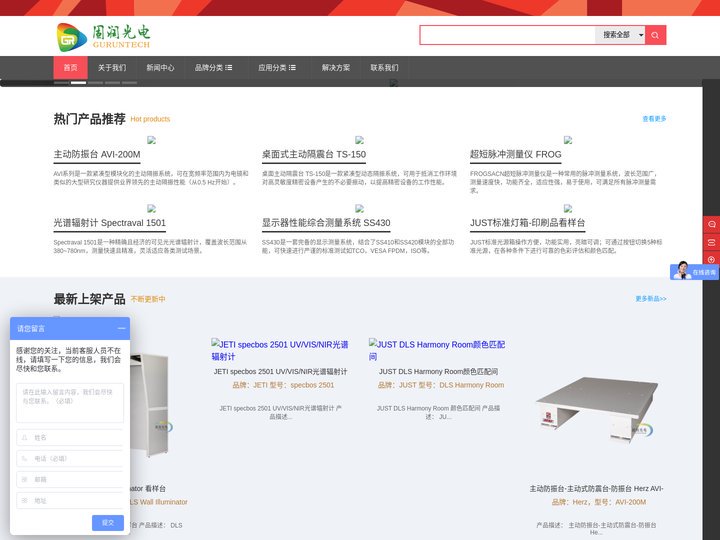Open the 主动防振台 AVI-200M product title
This screenshot has width=720, height=540.
(97, 154)
